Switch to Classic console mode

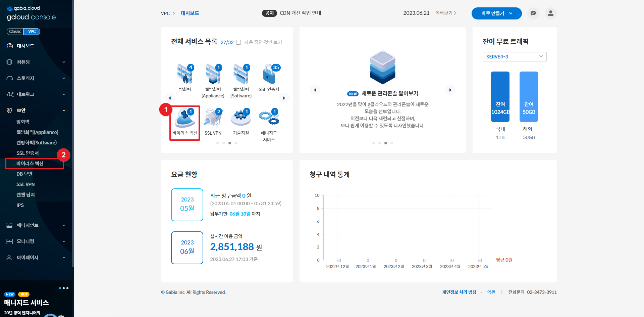15,32
